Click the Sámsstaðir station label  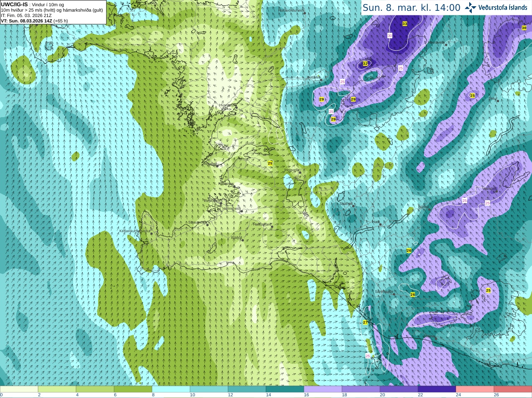click(x=383, y=292)
